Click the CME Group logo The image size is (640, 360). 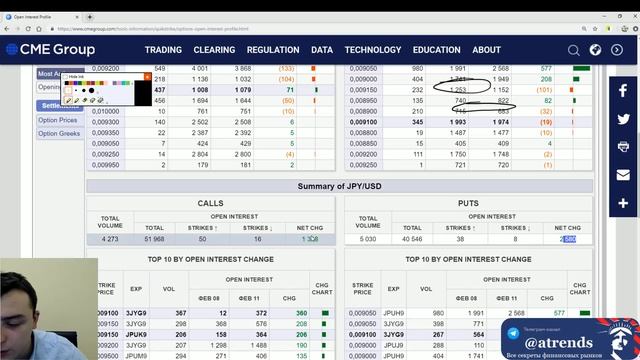point(51,49)
